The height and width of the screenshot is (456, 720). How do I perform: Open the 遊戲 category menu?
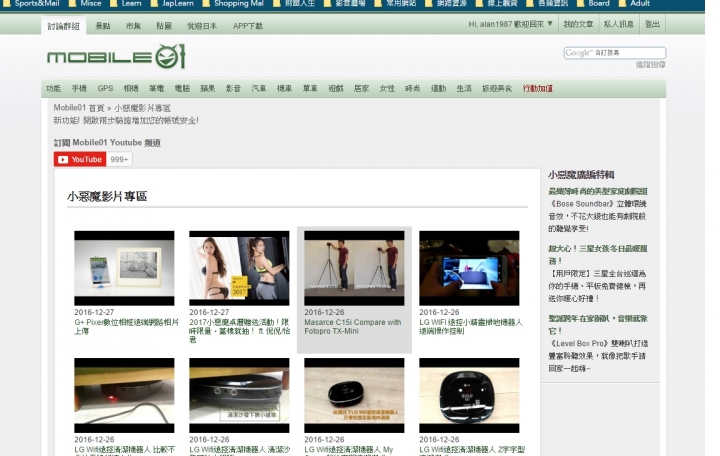336,88
